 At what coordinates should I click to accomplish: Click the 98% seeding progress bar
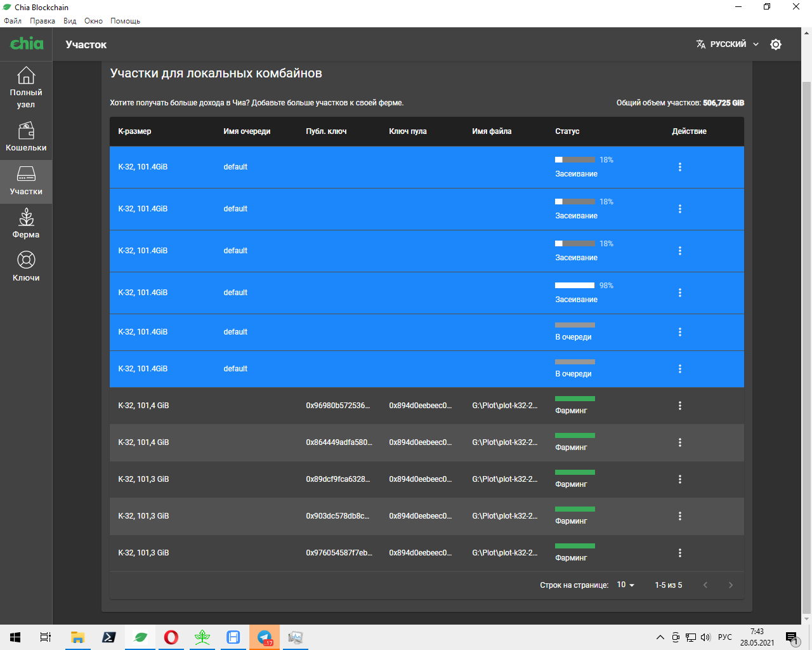coord(575,286)
